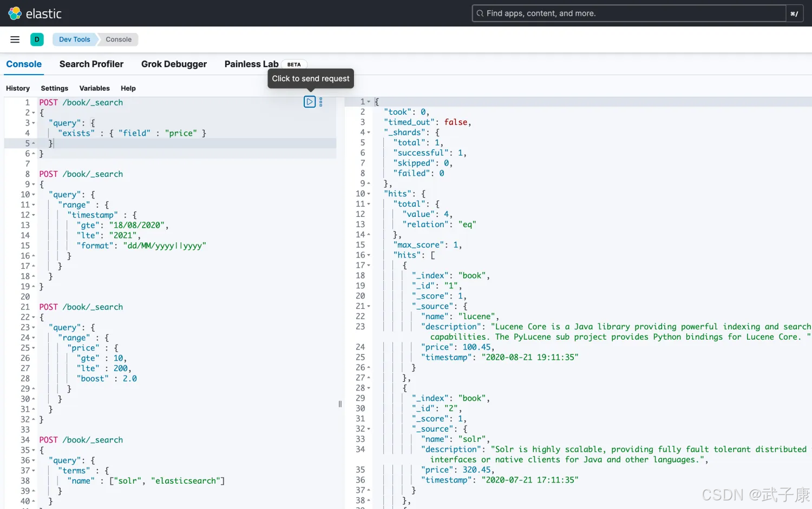812x509 pixels.
Task: Collapse the hits object at response line 10
Action: tap(369, 194)
